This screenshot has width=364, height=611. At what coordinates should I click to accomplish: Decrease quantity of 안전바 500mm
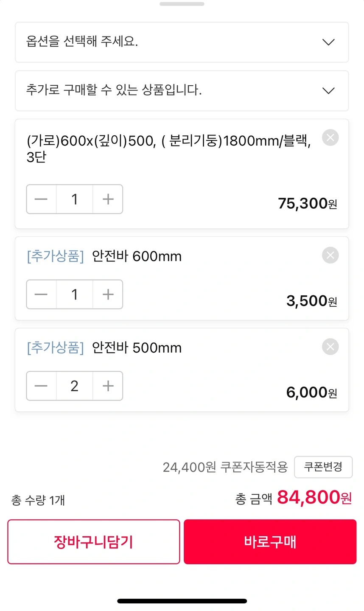coord(41,386)
